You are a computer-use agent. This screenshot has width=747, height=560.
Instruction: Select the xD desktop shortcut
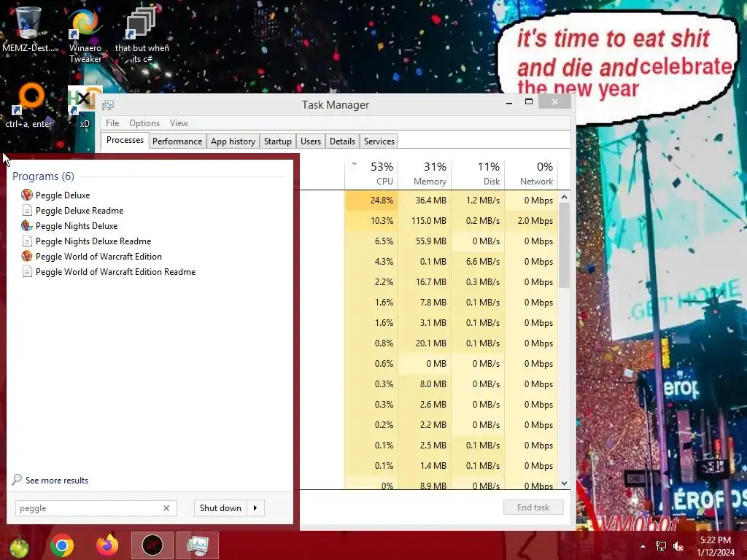tap(85, 108)
